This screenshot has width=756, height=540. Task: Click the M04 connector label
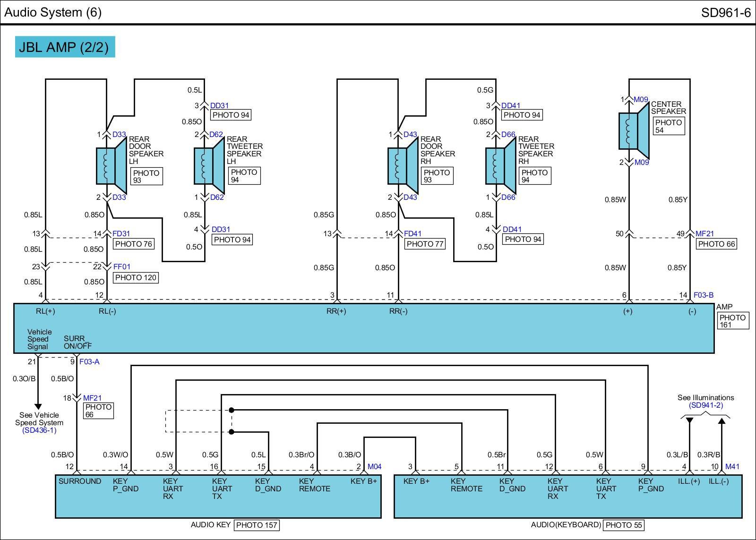point(374,467)
